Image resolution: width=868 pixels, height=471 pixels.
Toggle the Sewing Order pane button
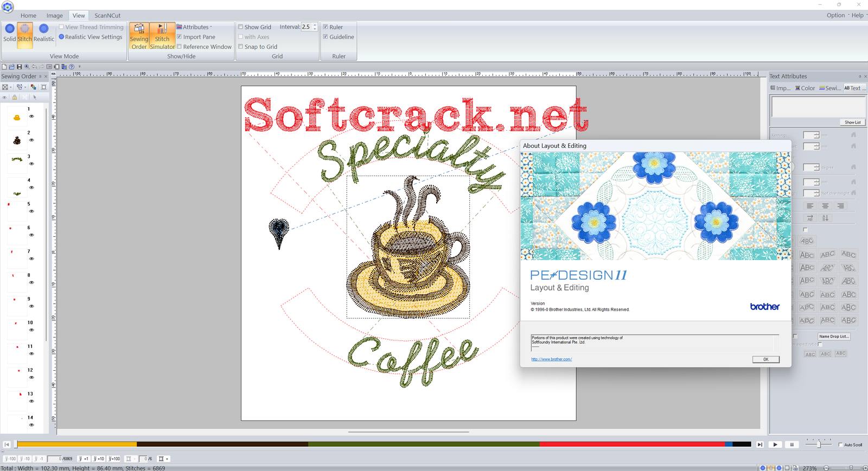click(x=139, y=36)
